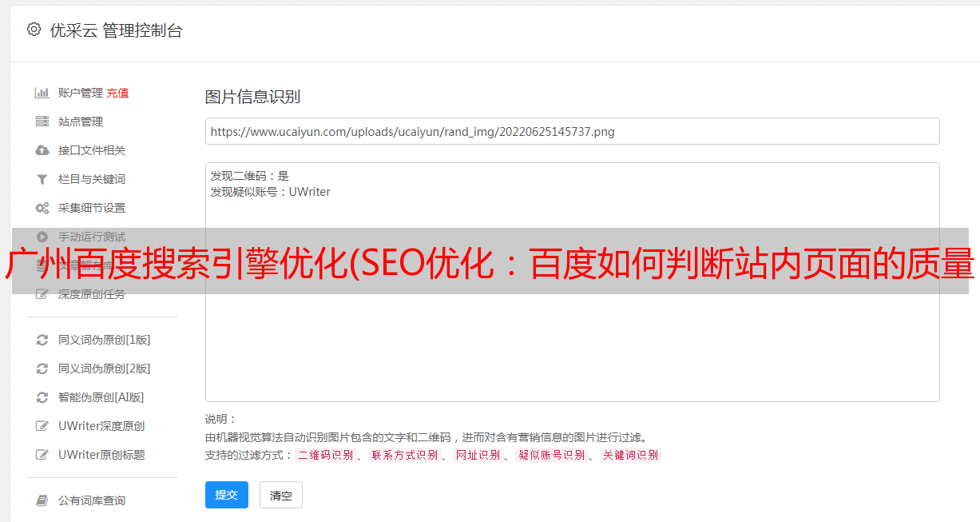The image size is (980, 522).
Task: Click the 优采云 管理控制台 header title
Action: [x=116, y=30]
